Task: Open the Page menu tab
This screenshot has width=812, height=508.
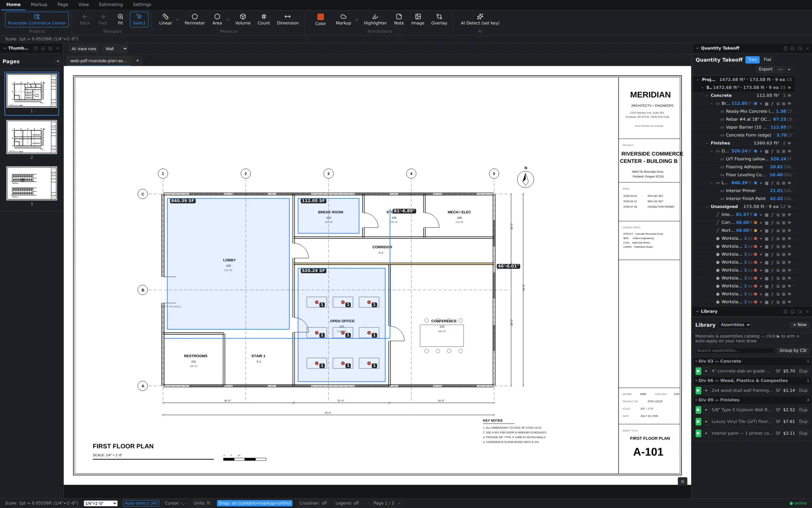Action: (63, 4)
